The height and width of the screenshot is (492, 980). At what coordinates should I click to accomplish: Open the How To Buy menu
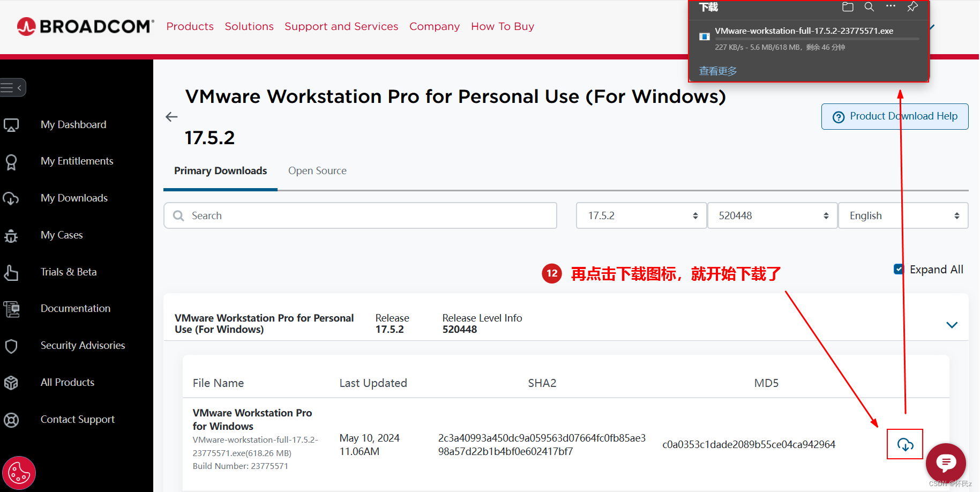(x=503, y=26)
